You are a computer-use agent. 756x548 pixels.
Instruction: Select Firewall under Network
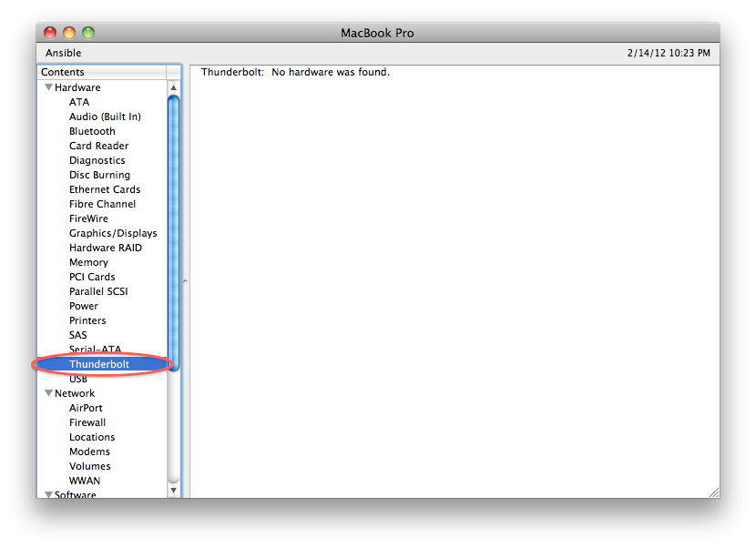pos(87,422)
